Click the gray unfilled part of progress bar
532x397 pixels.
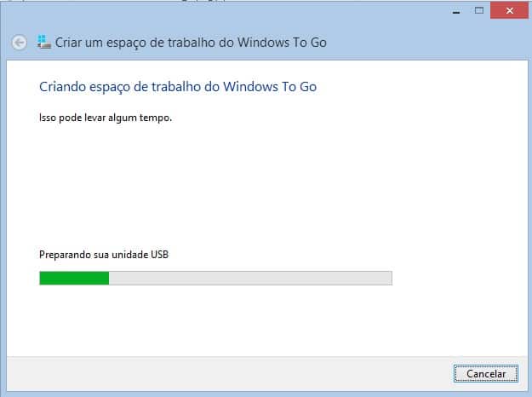250,278
